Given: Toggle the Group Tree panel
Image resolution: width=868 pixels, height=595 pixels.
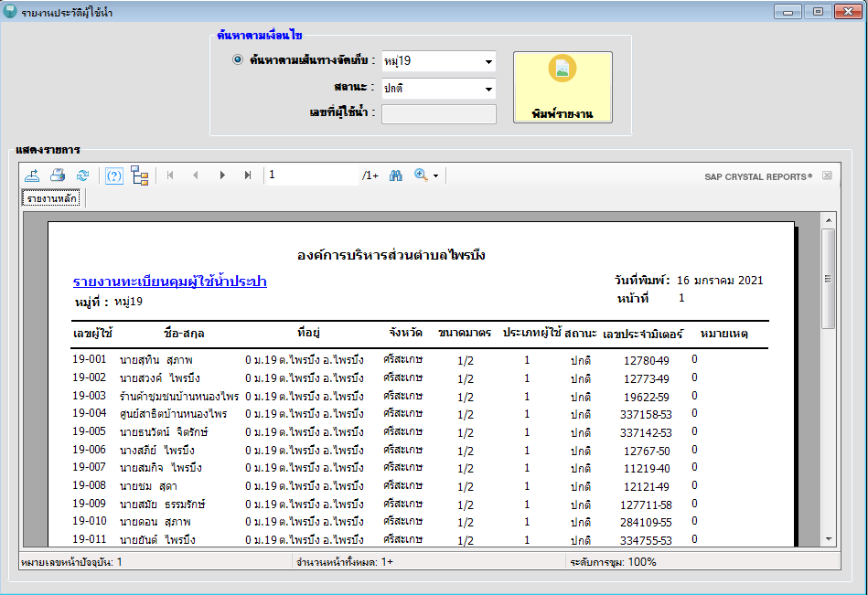Looking at the screenshot, I should pyautogui.click(x=140, y=175).
